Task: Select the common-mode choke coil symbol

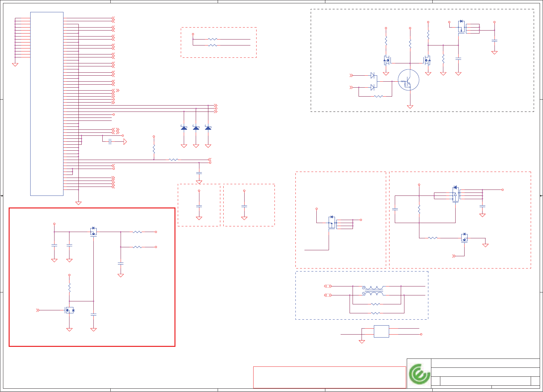Action: [373, 291]
